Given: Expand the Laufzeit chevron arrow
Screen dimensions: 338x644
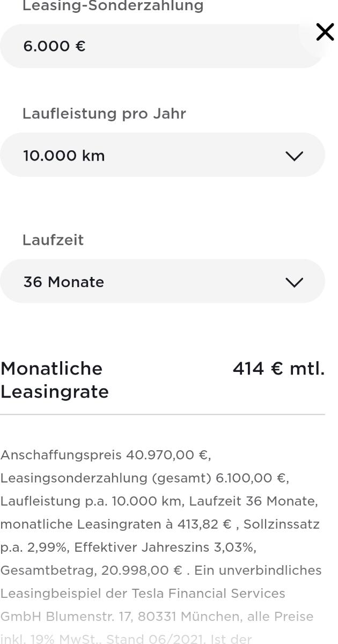Looking at the screenshot, I should point(294,282).
